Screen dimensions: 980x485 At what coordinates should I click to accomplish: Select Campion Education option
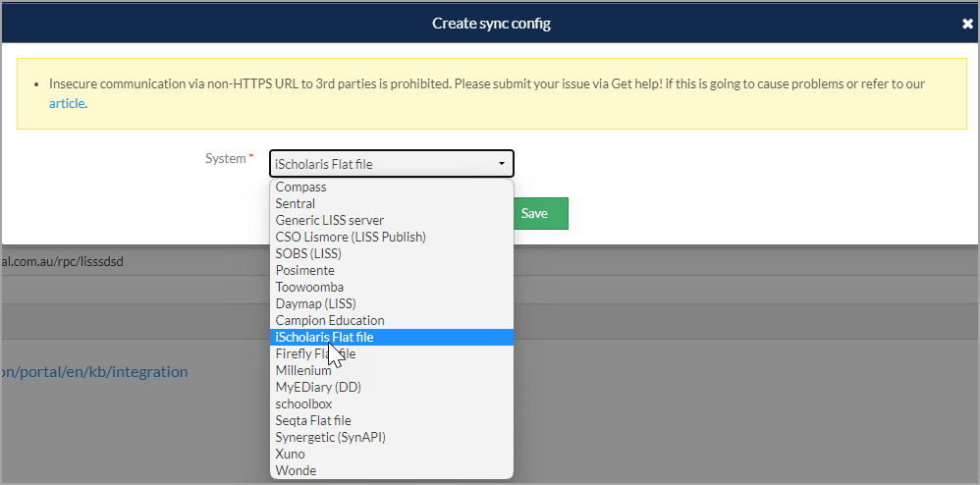(392, 321)
